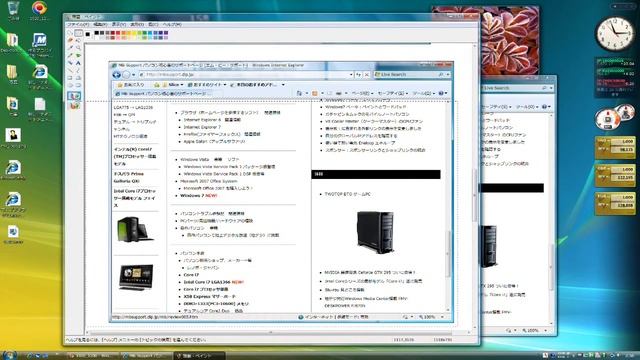Enable transparent selection option in Paint toolbox

(x=74, y=106)
